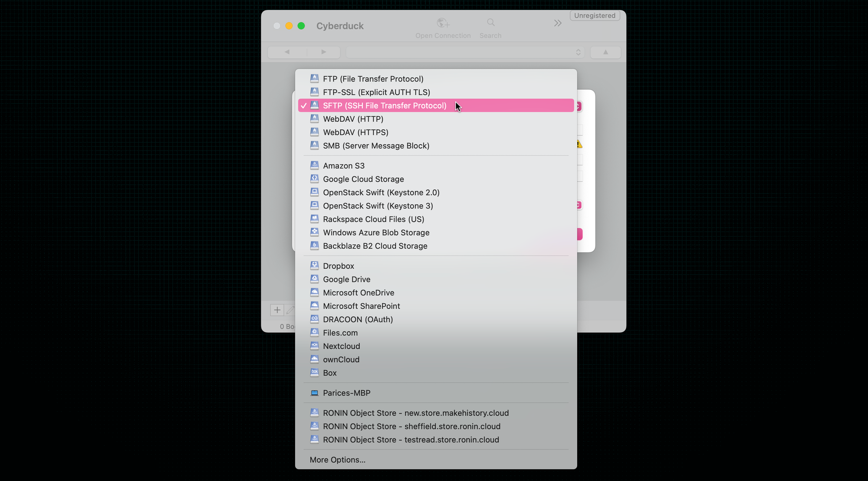868x481 pixels.
Task: Select Amazon S3 from the list
Action: click(343, 166)
